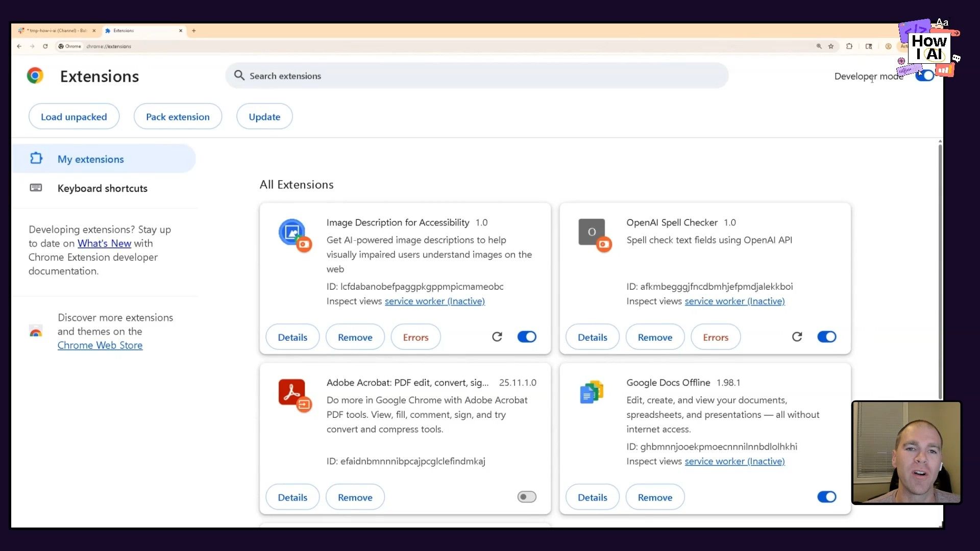Click the keyboard icon beside Keyboard shortcuts
This screenshot has width=980, height=551.
(36, 188)
